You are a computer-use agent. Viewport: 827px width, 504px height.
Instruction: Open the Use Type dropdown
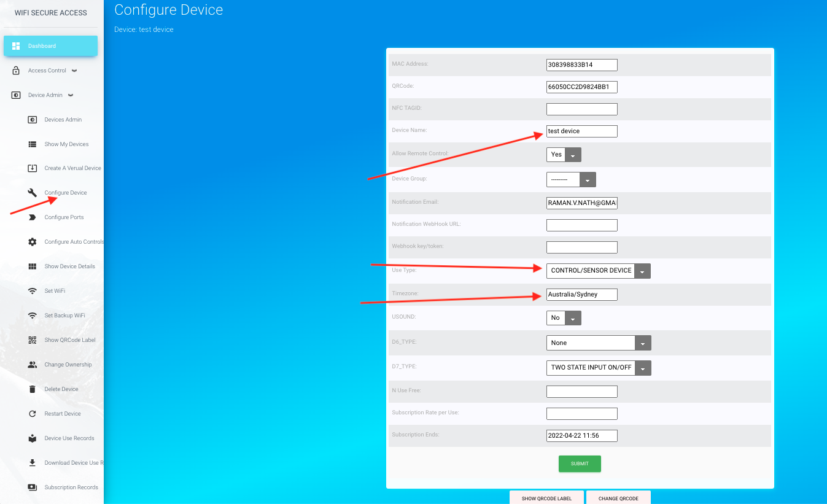(599, 271)
